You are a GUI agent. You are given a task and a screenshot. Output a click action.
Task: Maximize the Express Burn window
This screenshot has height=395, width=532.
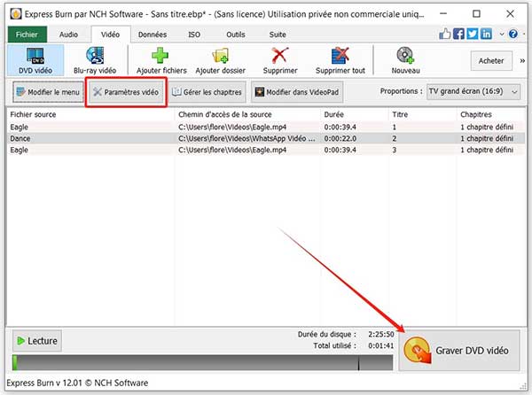(x=476, y=14)
